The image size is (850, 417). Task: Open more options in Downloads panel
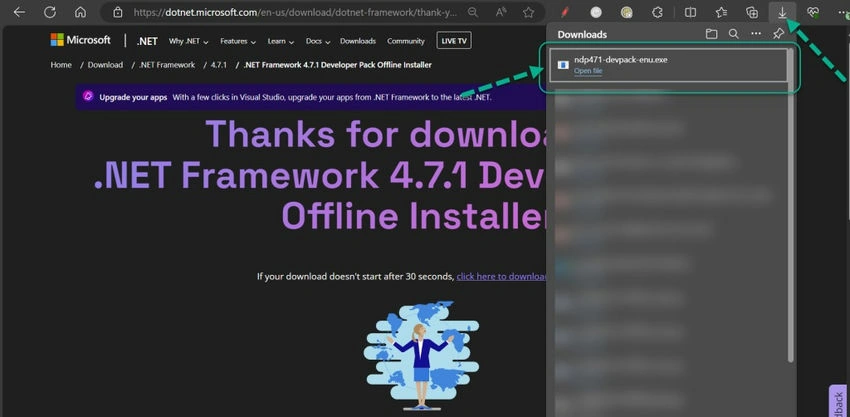pos(756,34)
